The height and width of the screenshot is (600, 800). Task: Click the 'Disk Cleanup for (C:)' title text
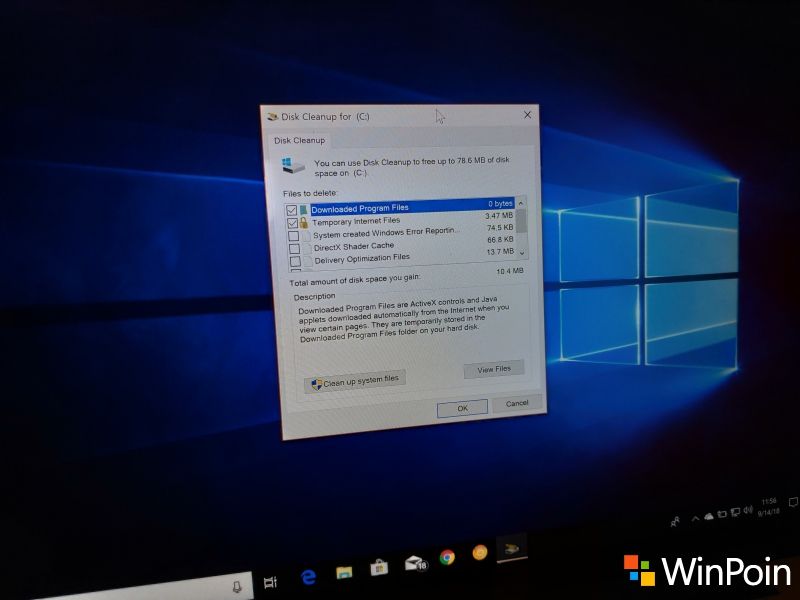pos(325,117)
